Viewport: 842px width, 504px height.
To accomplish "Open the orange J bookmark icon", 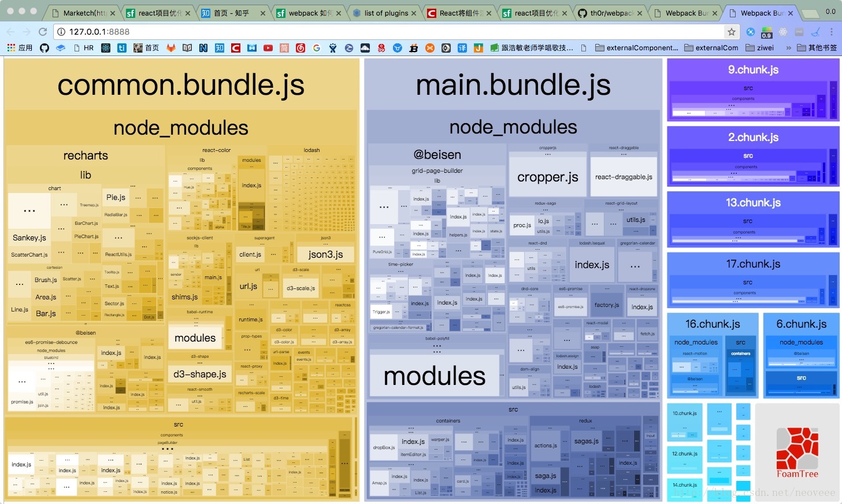I will [479, 48].
